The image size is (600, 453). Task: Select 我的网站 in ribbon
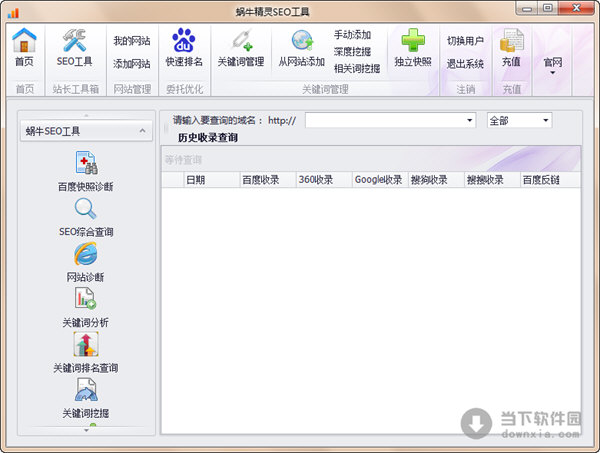[x=132, y=41]
